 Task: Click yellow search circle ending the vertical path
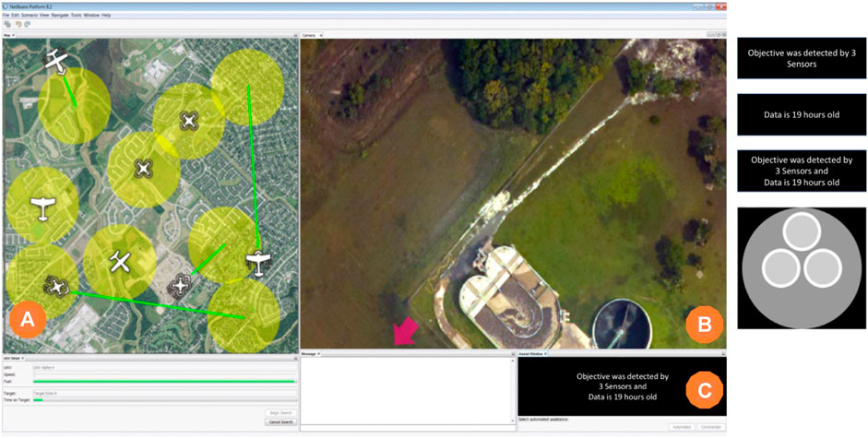pos(248,87)
